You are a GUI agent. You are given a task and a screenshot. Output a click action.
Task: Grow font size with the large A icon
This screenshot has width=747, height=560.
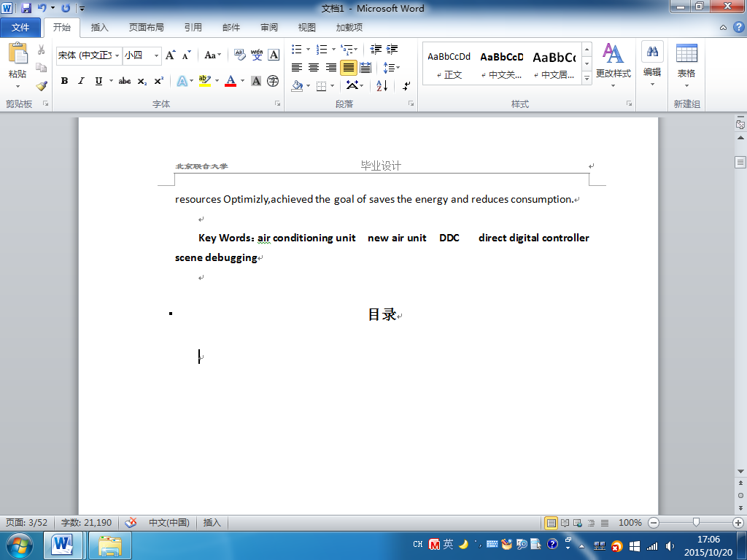[x=171, y=55]
